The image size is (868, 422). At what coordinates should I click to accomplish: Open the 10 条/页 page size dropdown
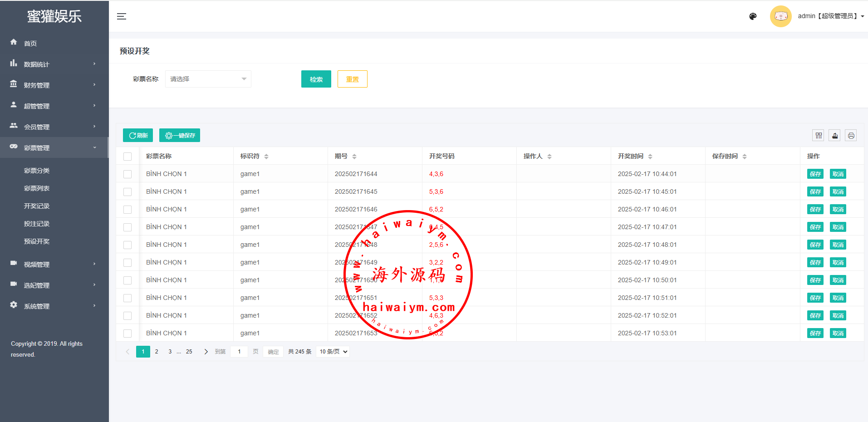pyautogui.click(x=333, y=352)
